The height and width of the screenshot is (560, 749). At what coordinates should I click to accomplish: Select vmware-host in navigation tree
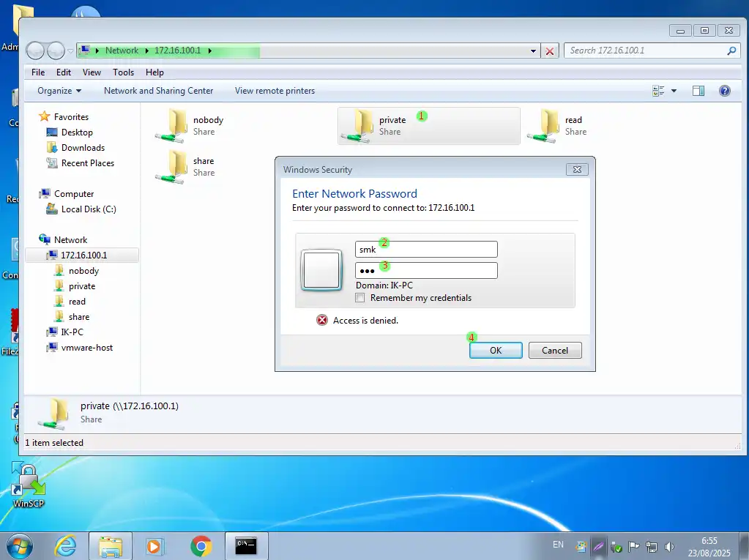click(x=86, y=348)
